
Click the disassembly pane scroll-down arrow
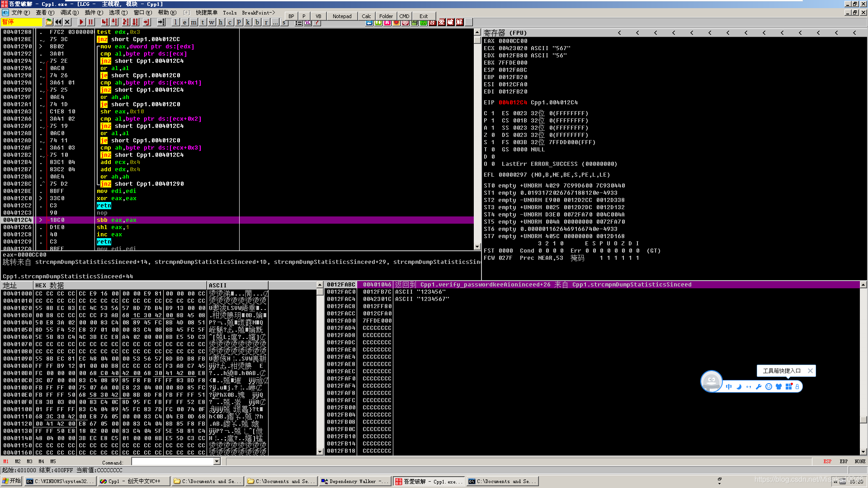coord(477,247)
